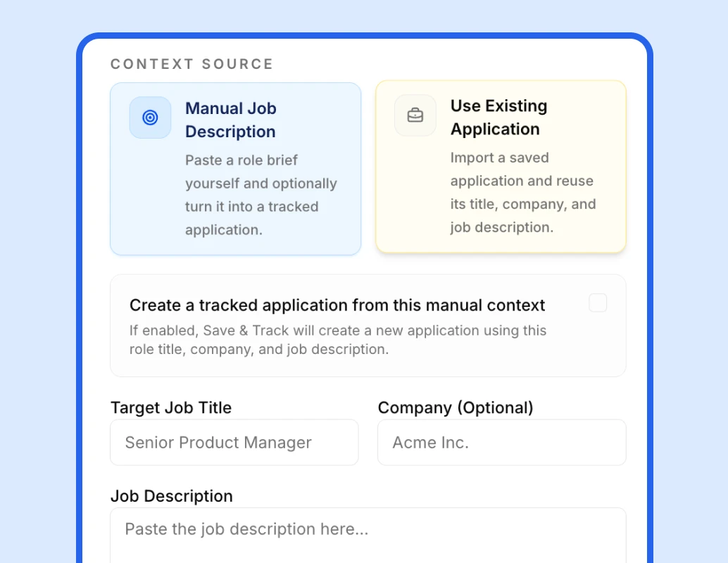Click the Save & Track explanation text
Image resolution: width=728 pixels, height=563 pixels.
[337, 340]
